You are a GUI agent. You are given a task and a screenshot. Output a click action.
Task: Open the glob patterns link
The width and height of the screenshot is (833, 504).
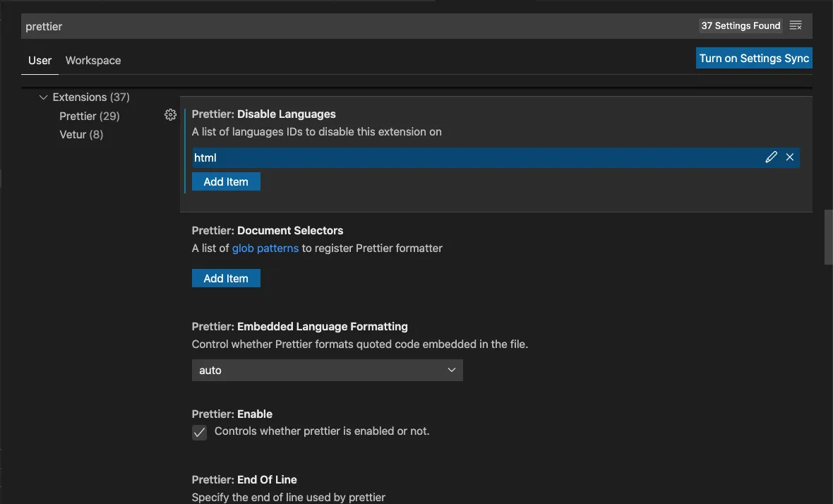point(265,248)
